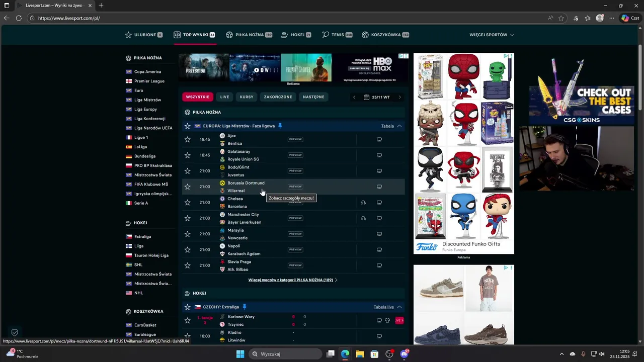This screenshot has width=644, height=362.
Task: Open Edge profile avatar
Action: point(600,18)
